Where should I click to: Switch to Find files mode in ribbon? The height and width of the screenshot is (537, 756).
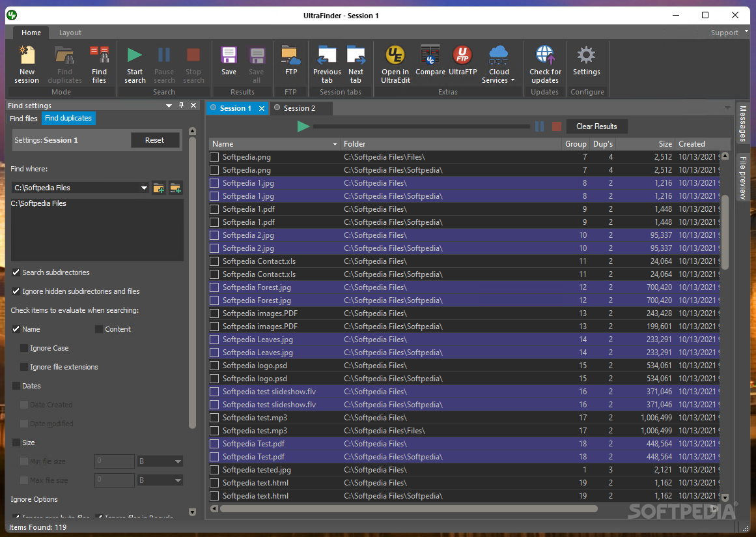(x=100, y=65)
